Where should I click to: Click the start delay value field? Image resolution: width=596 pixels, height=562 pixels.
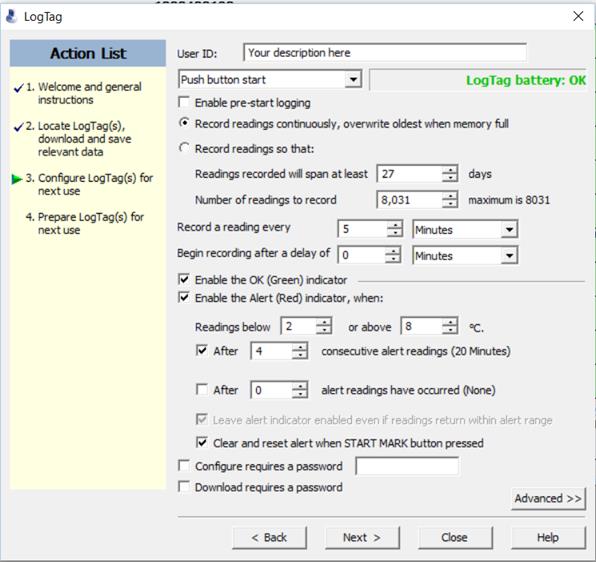point(361,255)
